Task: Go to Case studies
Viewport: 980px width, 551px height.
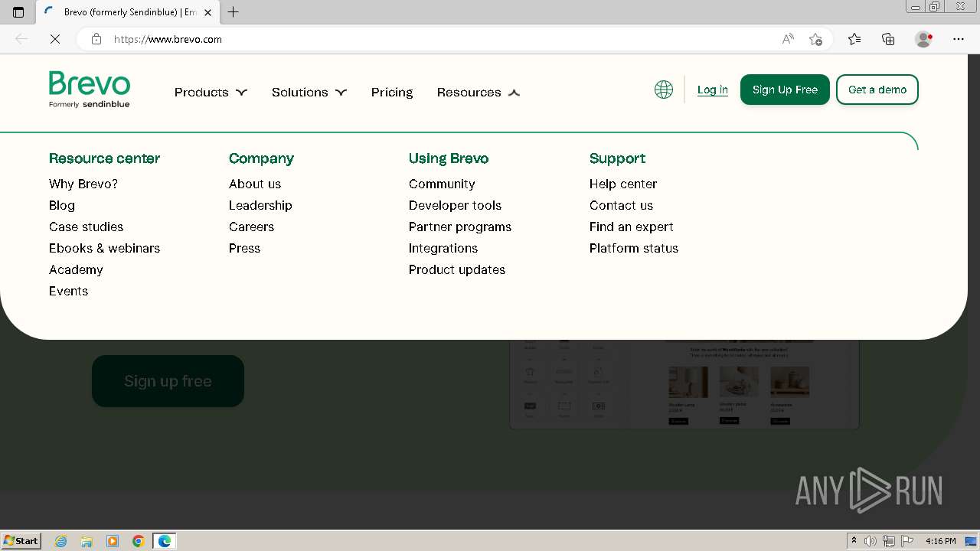Action: tap(86, 227)
